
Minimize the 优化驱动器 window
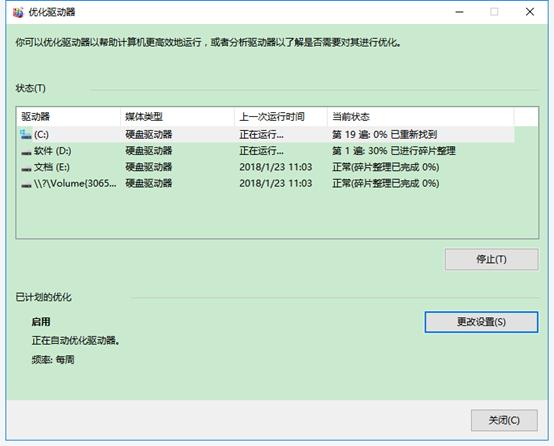(x=459, y=12)
